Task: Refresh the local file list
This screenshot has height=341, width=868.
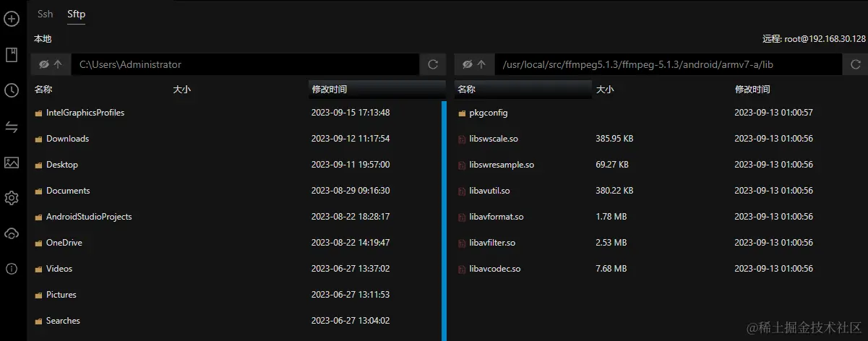Action: (433, 64)
